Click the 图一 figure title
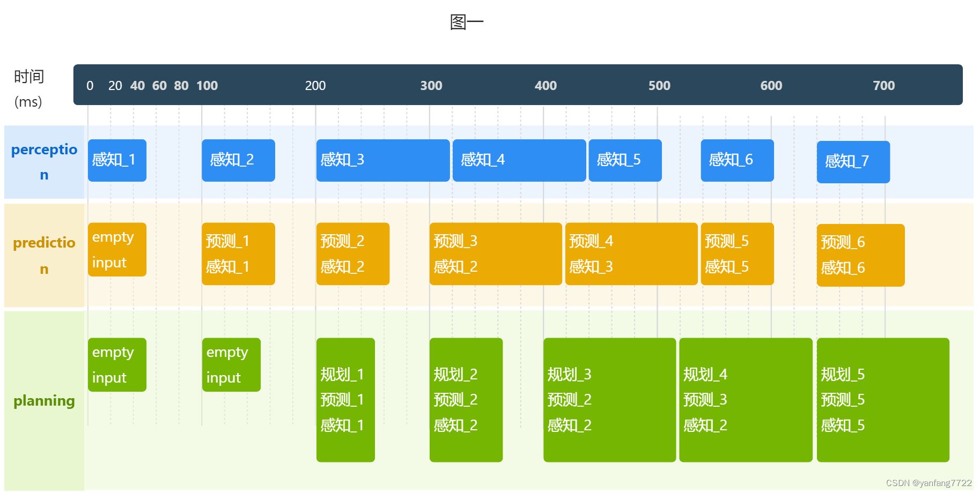The height and width of the screenshot is (493, 980). coord(467,22)
